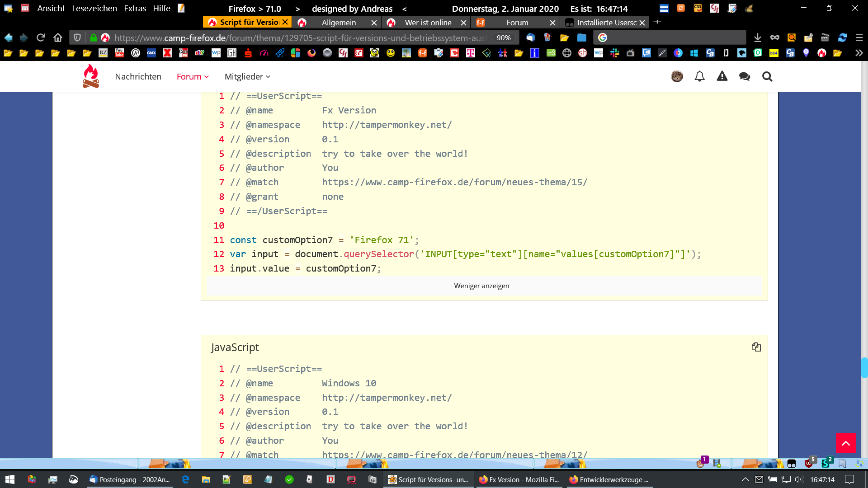Go to the browser home page icon
The height and width of the screenshot is (488, 868).
57,38
